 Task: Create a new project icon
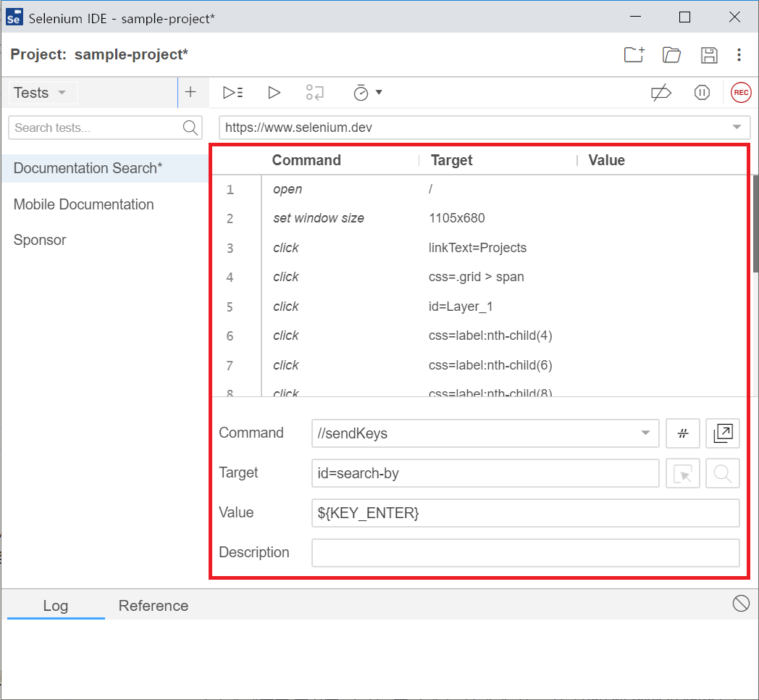(634, 55)
